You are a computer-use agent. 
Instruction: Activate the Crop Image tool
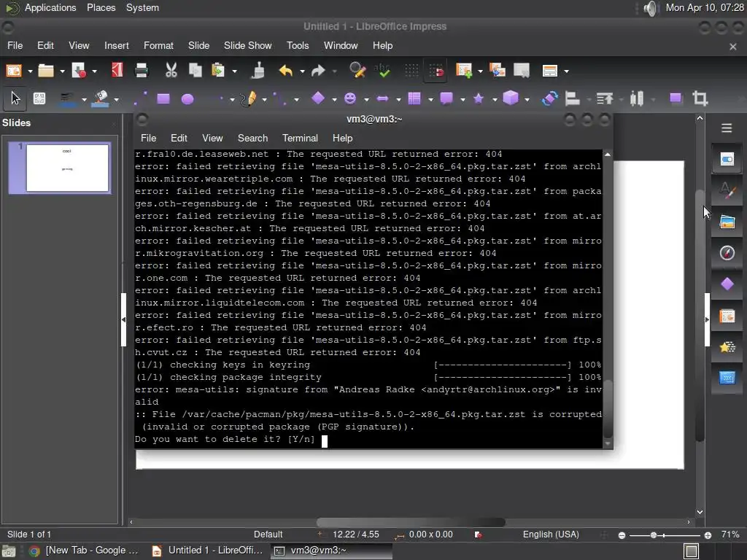click(x=700, y=98)
